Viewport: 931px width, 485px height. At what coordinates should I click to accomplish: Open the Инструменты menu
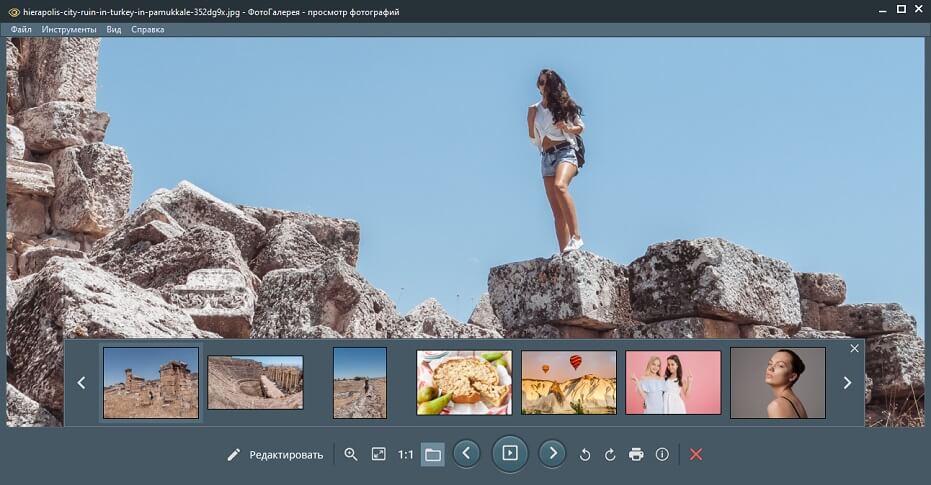69,30
